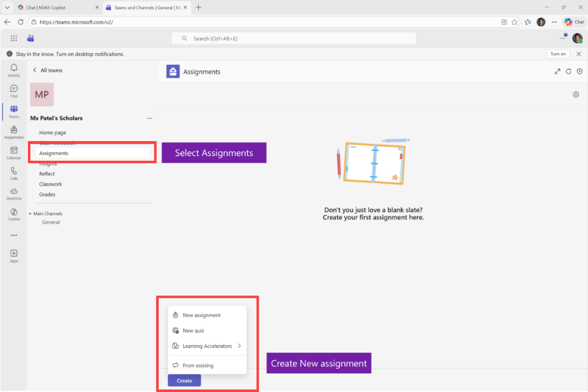
Task: Open a new browser tab
Action: click(x=198, y=7)
